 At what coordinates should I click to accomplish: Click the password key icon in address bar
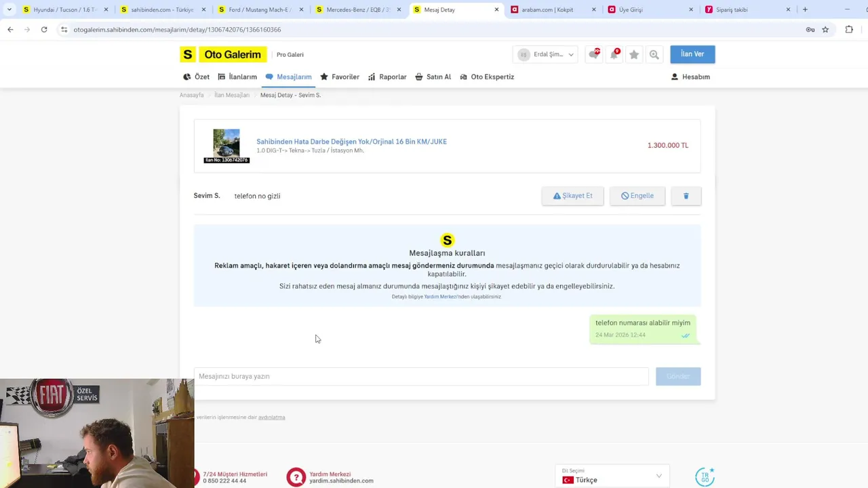pyautogui.click(x=810, y=29)
